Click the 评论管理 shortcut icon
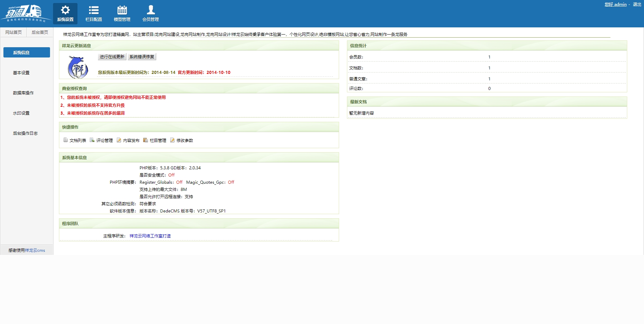This screenshot has height=324, width=644. (92, 140)
